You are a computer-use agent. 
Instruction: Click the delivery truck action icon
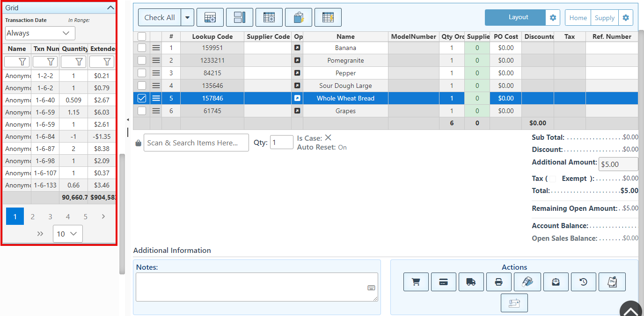click(x=471, y=282)
